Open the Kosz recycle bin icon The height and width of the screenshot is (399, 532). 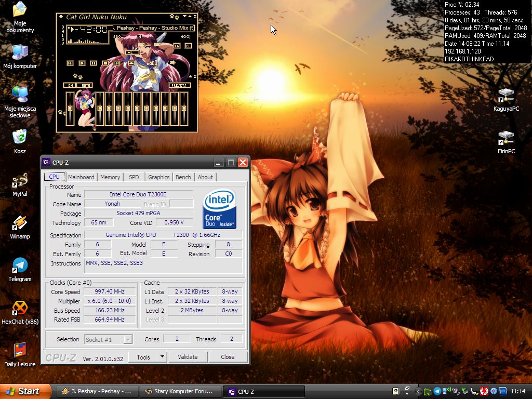20,141
